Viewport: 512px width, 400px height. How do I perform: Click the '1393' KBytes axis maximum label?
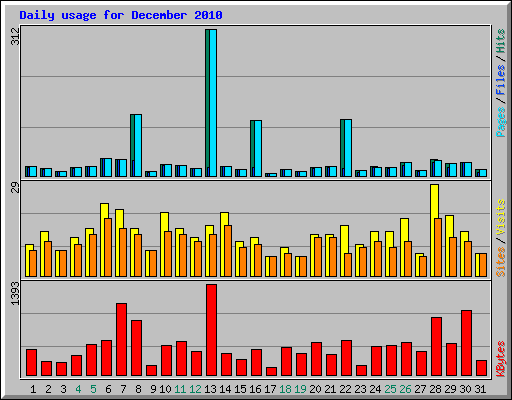[x=15, y=293]
